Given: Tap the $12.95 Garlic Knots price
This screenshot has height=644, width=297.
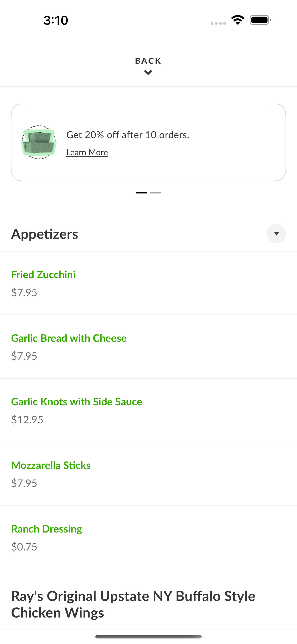Looking at the screenshot, I should click(x=27, y=420).
